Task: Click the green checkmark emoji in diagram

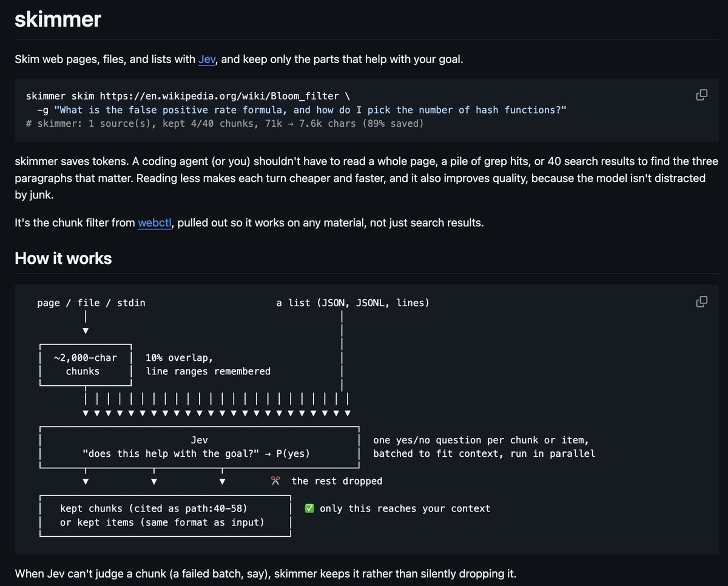Action: pyautogui.click(x=309, y=508)
